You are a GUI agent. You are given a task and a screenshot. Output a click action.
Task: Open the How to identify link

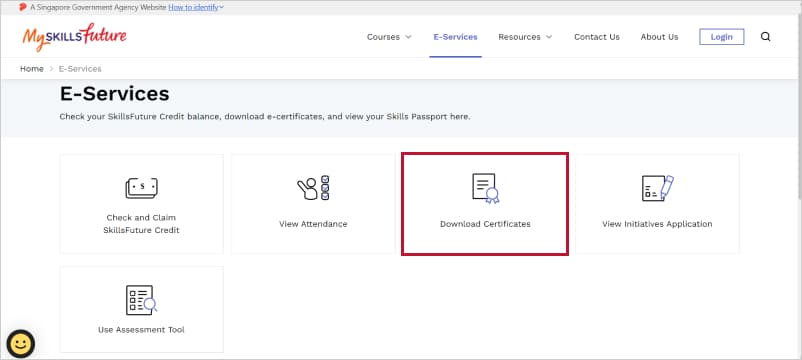[193, 7]
